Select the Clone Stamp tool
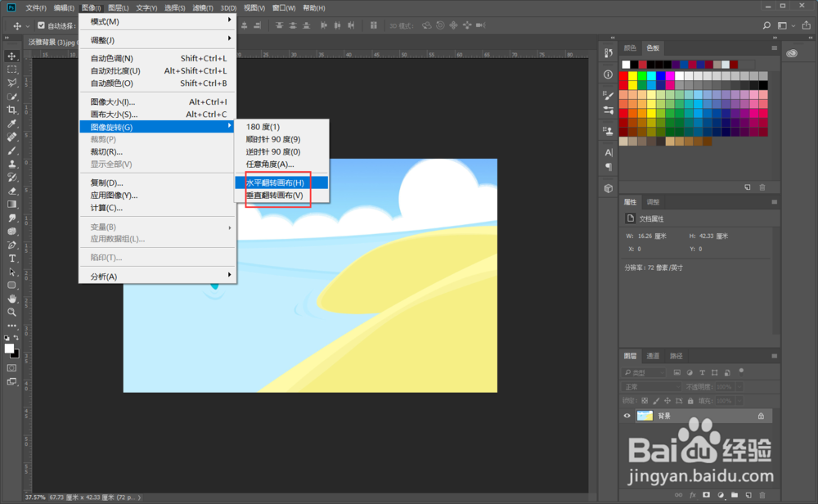 pos(11,164)
